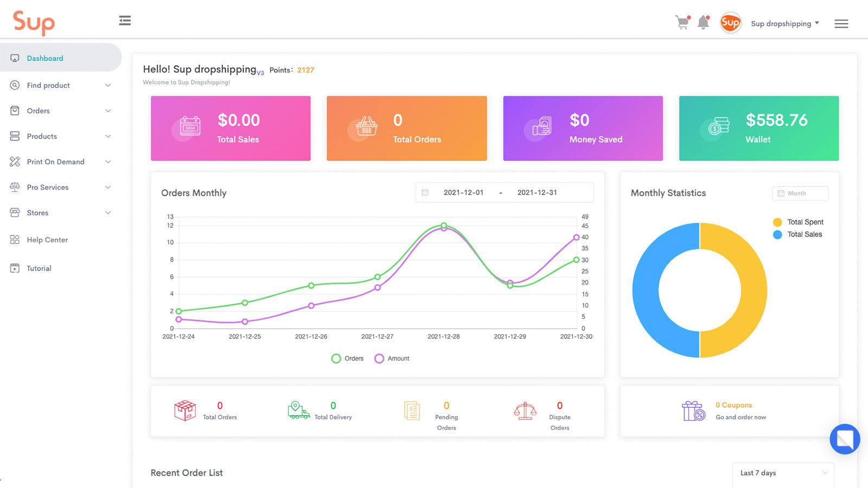Toggle the Amount legend in the line chart
The image size is (868, 488).
(x=392, y=358)
